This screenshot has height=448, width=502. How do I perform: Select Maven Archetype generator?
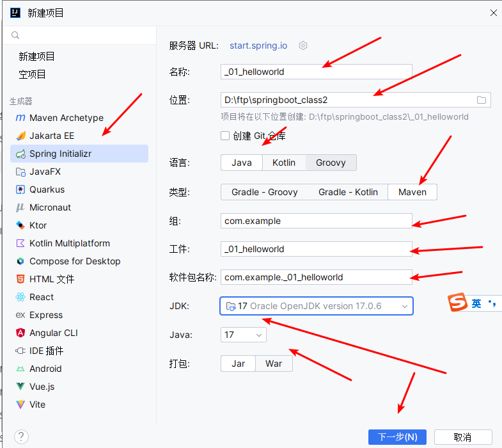(x=79, y=118)
